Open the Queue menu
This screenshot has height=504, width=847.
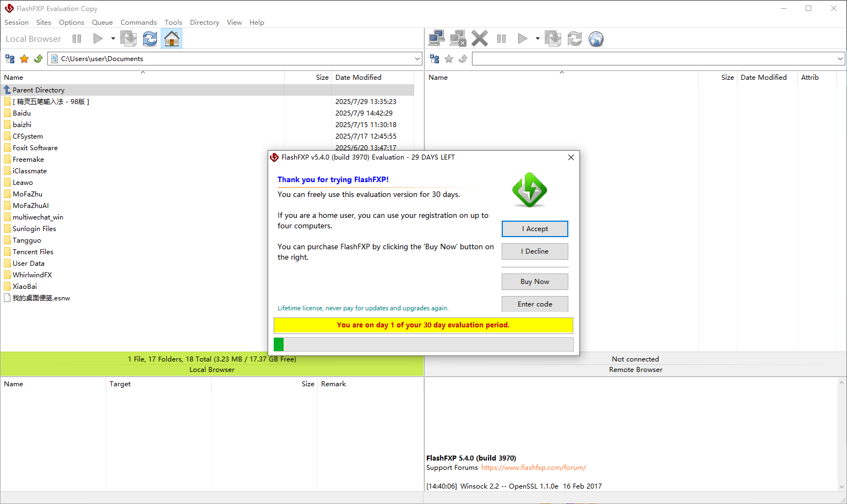pyautogui.click(x=102, y=23)
